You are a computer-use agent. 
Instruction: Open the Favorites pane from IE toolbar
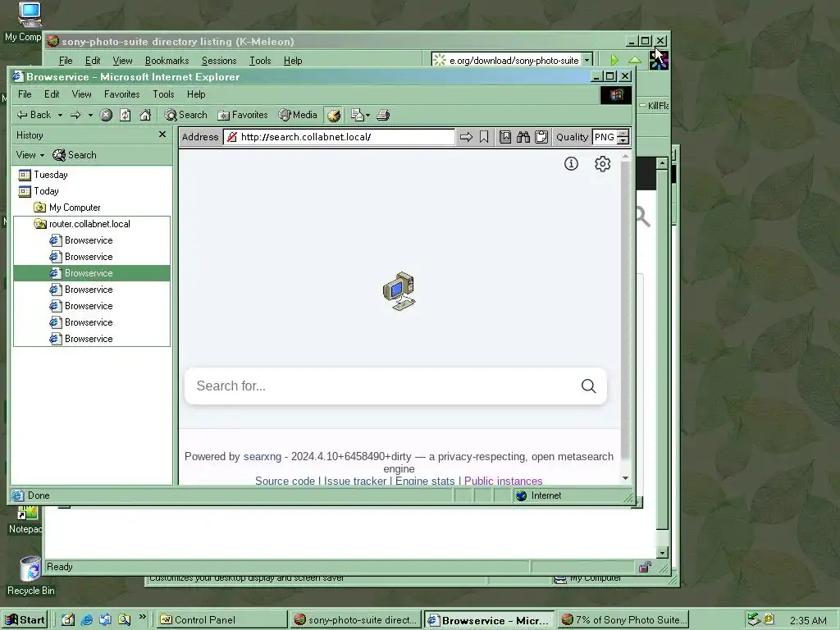(242, 115)
